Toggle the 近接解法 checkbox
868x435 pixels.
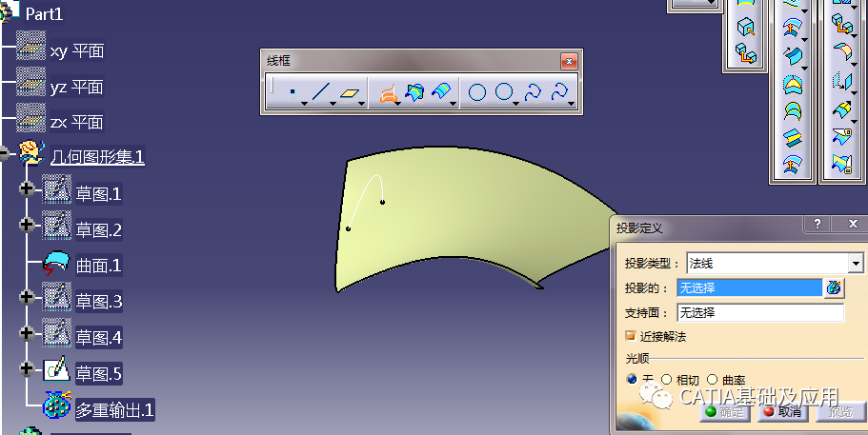(x=631, y=335)
